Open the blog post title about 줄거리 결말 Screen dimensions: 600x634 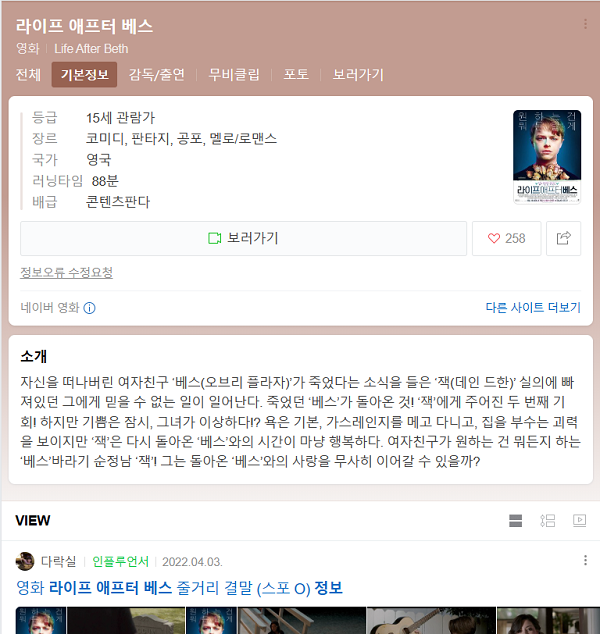[179, 588]
